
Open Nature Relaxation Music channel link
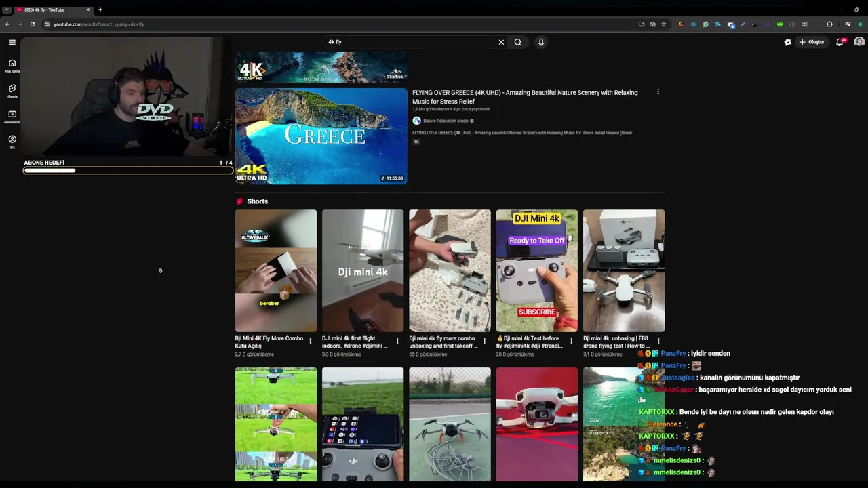click(446, 121)
